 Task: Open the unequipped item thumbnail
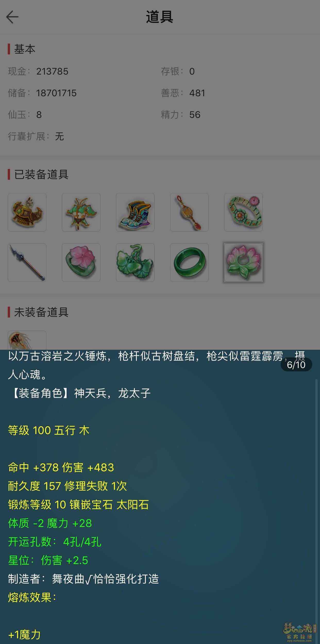27,340
